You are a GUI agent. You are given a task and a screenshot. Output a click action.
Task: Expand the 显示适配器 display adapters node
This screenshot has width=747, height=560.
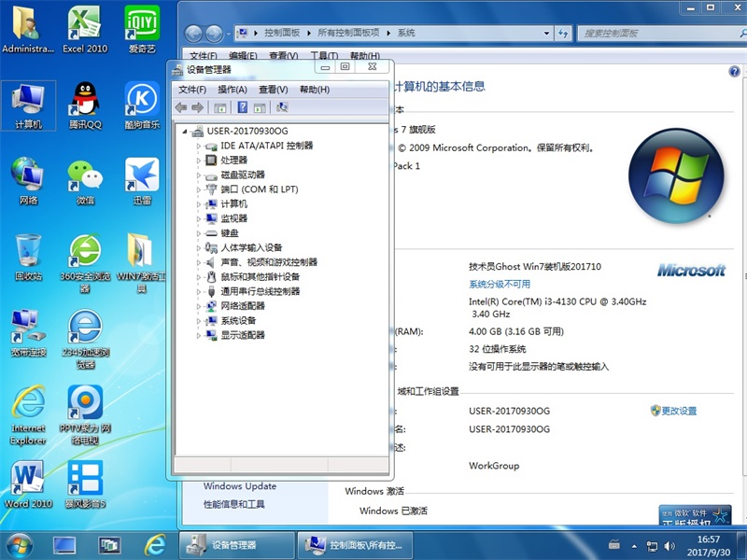pyautogui.click(x=199, y=335)
